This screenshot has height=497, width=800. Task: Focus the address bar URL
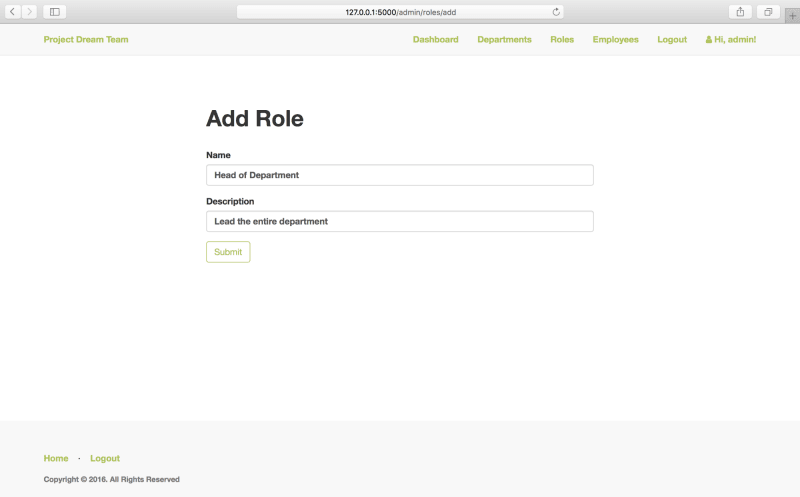point(401,12)
